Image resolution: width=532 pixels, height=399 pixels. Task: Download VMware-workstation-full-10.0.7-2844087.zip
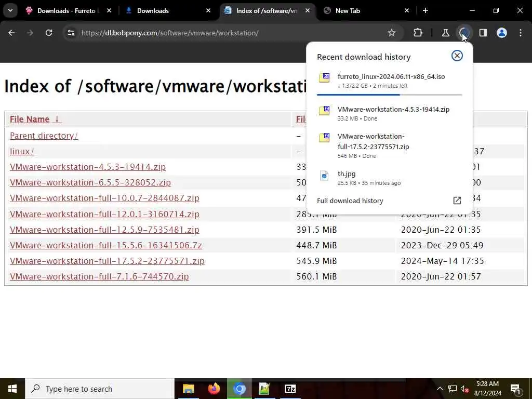point(104,198)
